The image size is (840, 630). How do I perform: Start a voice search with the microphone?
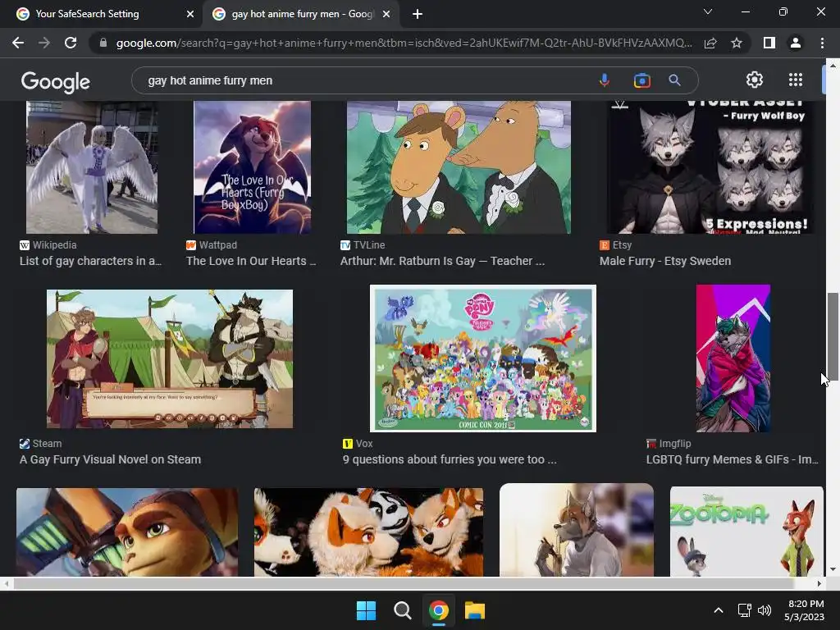point(605,80)
